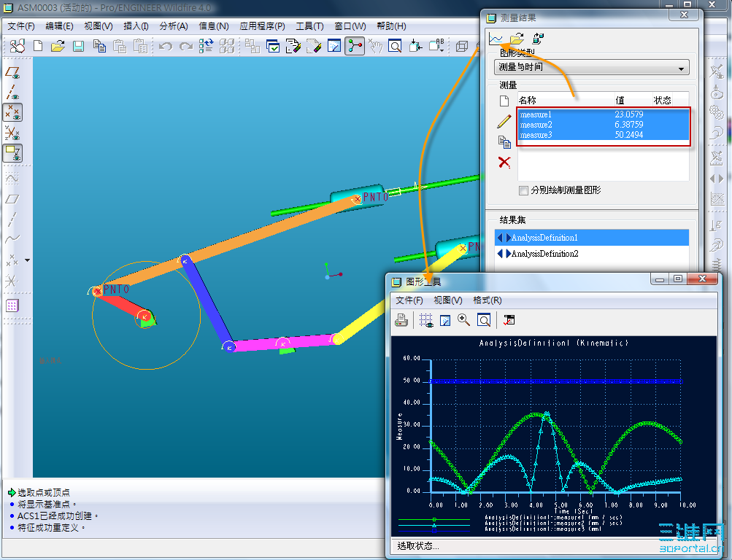The width and height of the screenshot is (732, 560).
Task: Click the Redo arrow in the toolbar
Action: tap(186, 46)
